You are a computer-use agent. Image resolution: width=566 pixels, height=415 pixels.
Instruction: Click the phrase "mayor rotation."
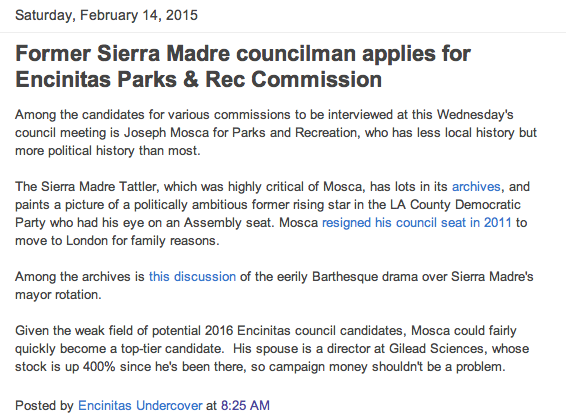[x=58, y=295]
